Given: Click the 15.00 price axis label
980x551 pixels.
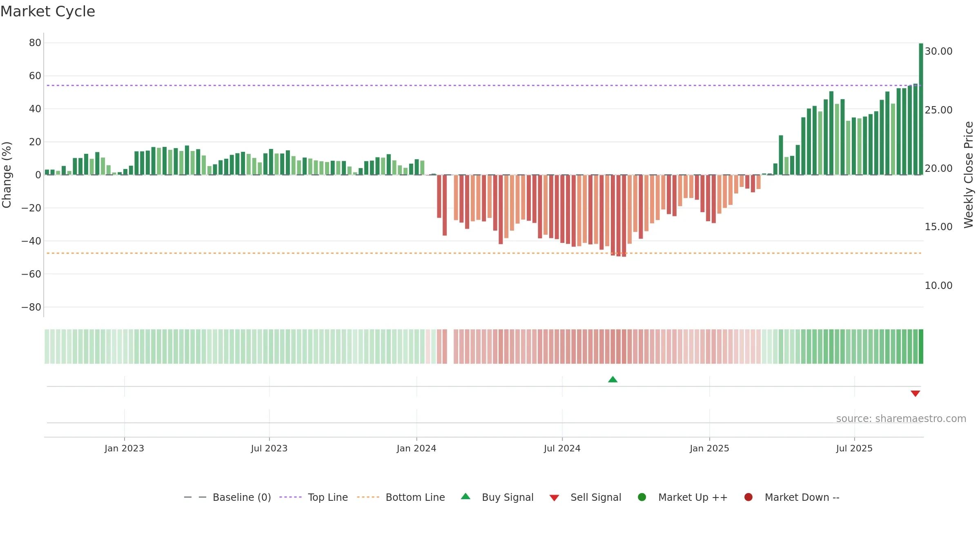Looking at the screenshot, I should click(938, 227).
